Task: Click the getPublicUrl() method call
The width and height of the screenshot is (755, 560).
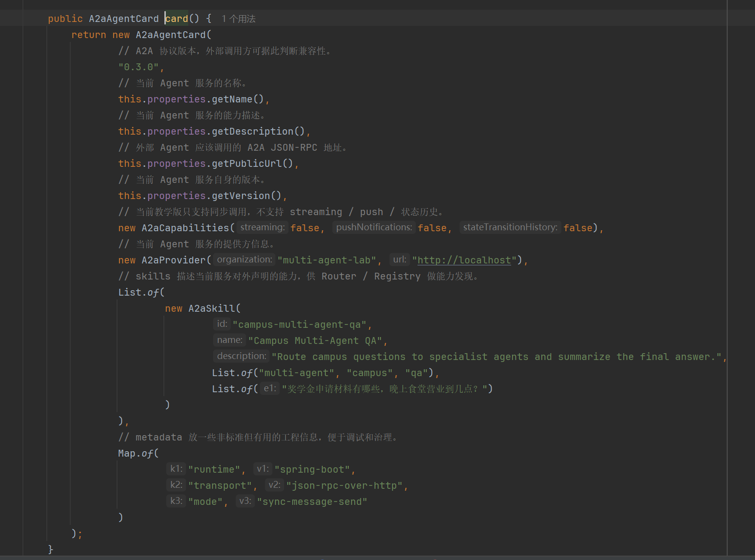Action: pyautogui.click(x=253, y=163)
